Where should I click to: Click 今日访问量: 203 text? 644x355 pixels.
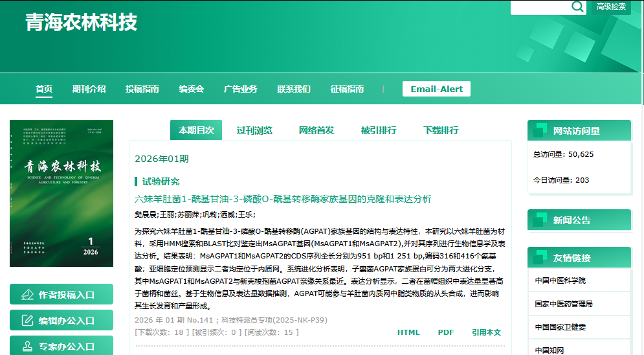tap(561, 180)
